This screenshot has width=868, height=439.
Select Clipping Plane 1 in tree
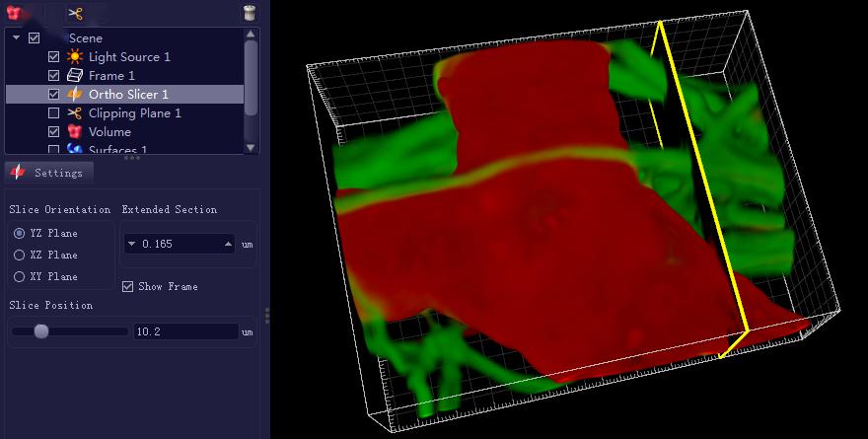click(134, 112)
